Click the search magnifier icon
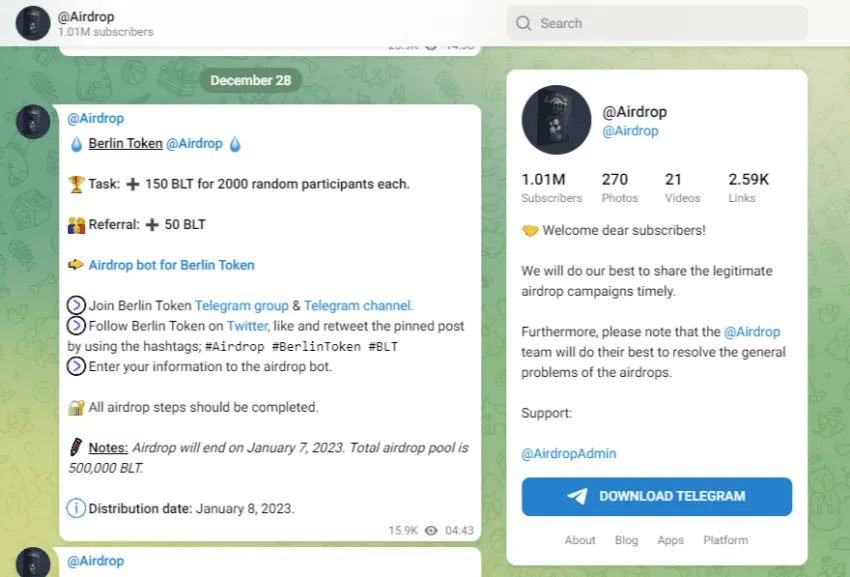This screenshot has width=850, height=577. point(523,23)
